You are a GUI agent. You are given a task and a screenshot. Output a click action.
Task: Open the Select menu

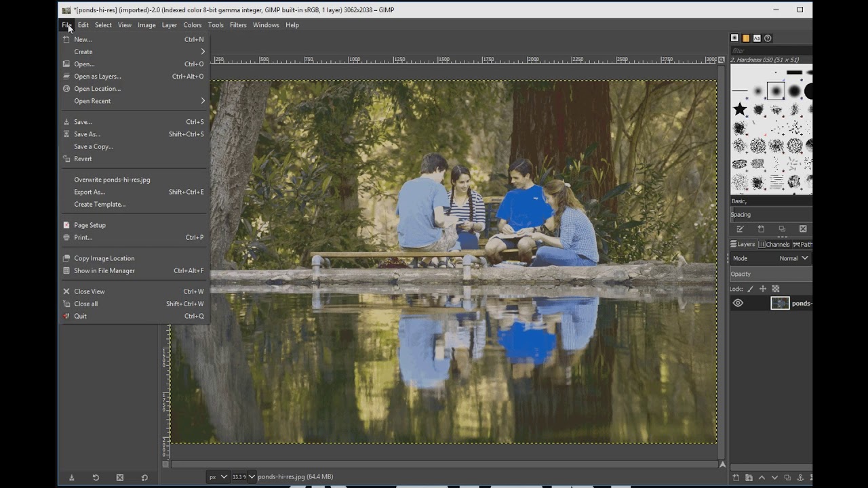[103, 25]
